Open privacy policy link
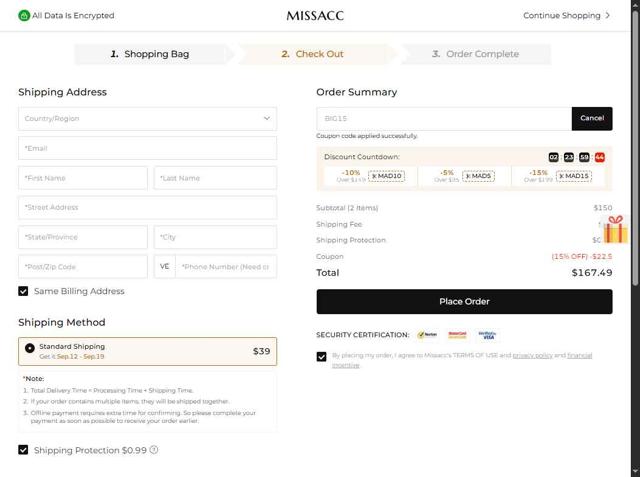 pos(532,355)
